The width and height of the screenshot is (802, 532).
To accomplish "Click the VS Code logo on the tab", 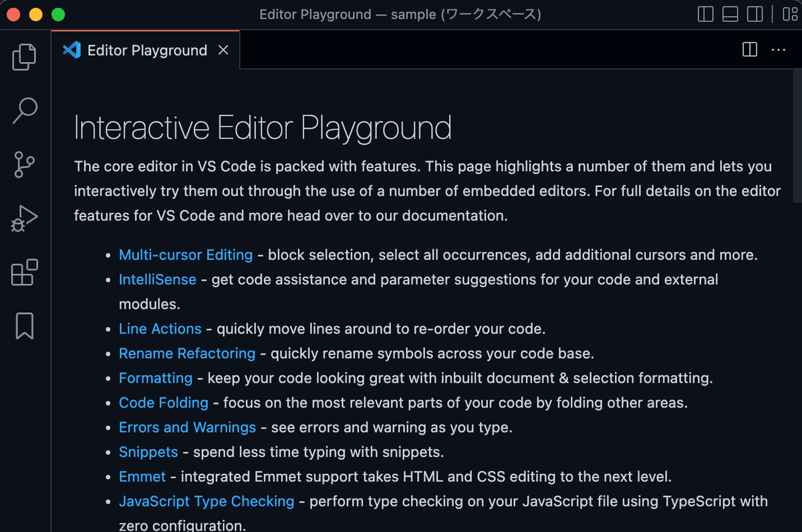I will [x=72, y=50].
